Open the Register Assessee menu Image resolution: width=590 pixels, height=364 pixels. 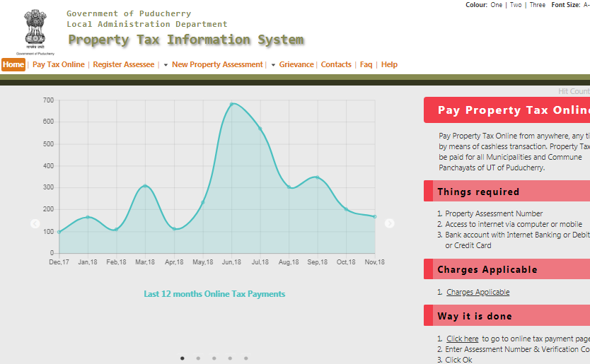tap(123, 64)
